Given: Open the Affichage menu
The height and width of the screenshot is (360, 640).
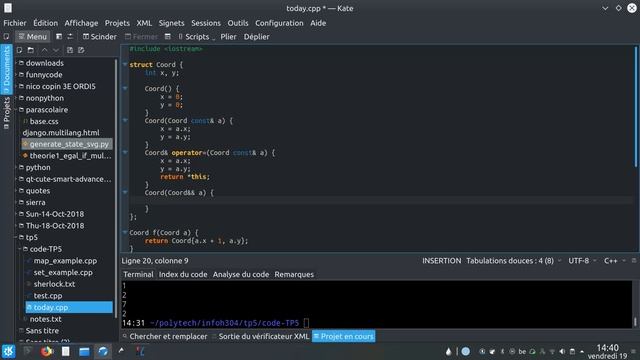Looking at the screenshot, I should click(x=81, y=23).
